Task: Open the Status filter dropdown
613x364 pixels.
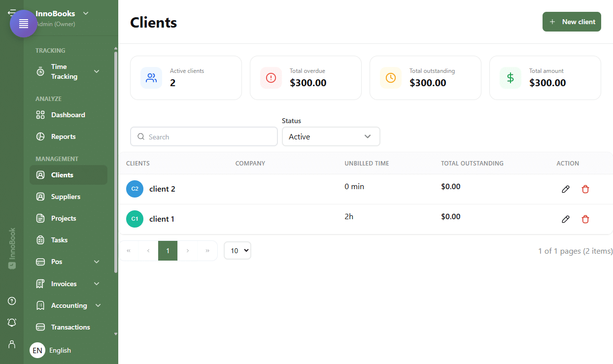Action: 331,136
